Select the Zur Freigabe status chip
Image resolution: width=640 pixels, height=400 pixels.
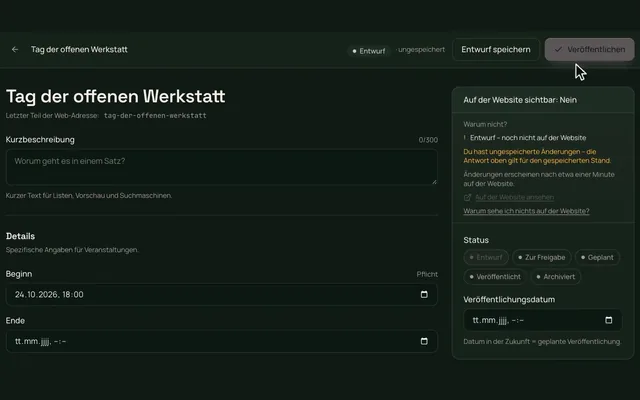tap(542, 257)
